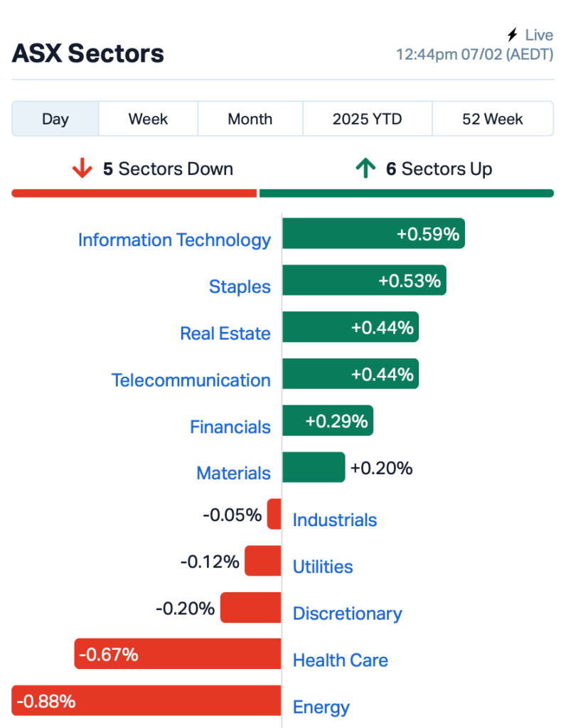Open the Information Technology sector link

(174, 240)
